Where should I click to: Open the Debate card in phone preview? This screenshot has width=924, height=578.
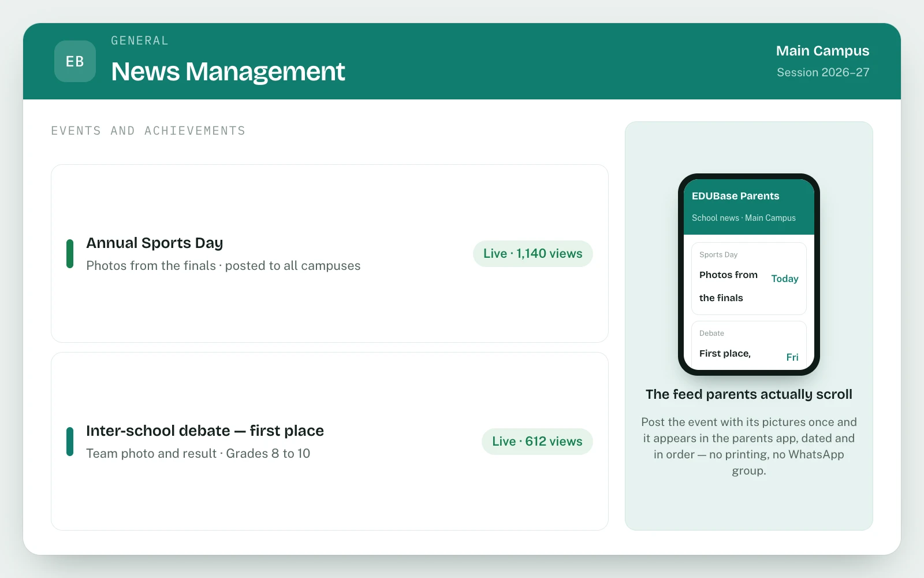coord(749,345)
